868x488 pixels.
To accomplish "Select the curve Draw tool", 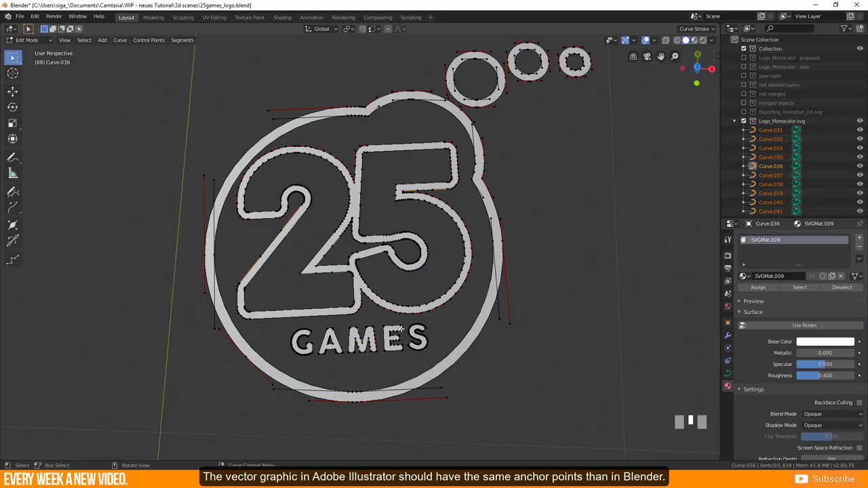I will point(12,192).
